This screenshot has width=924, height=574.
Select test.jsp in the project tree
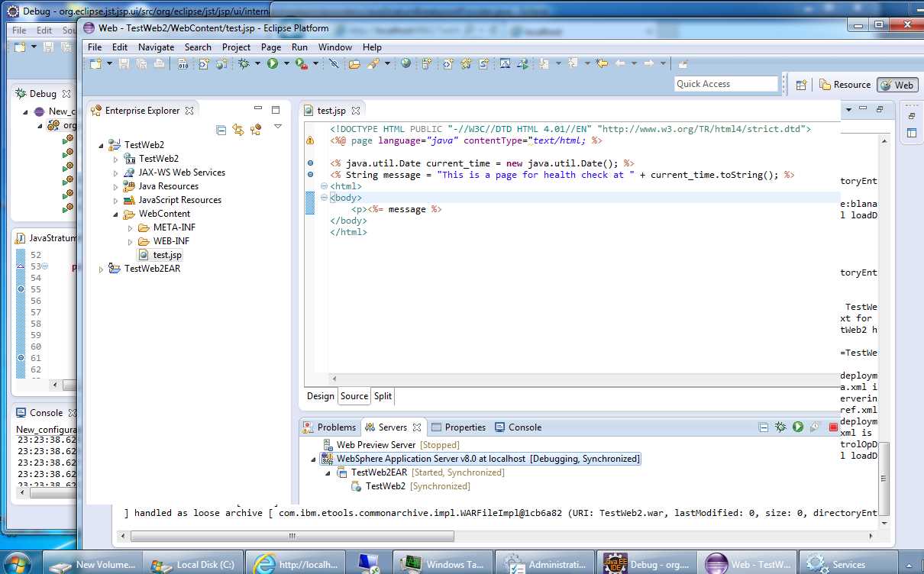[166, 255]
